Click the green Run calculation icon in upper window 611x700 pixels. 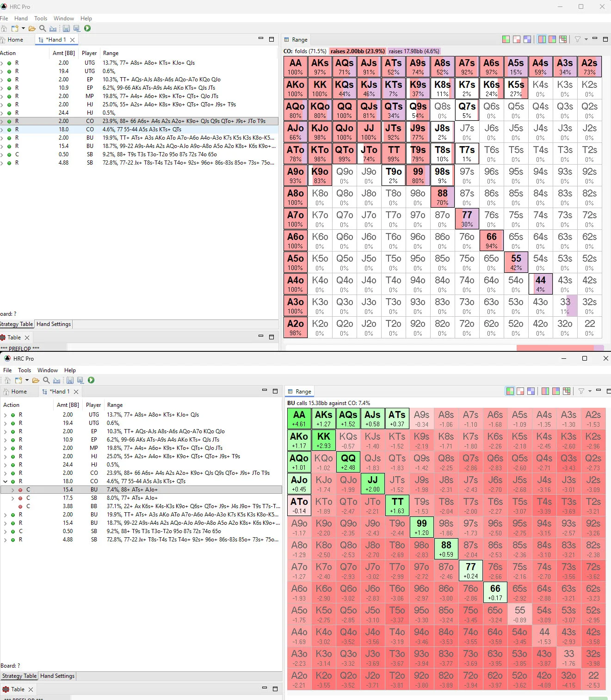87,28
